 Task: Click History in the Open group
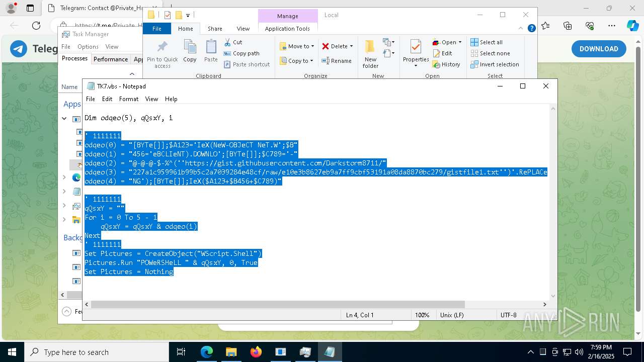(446, 64)
